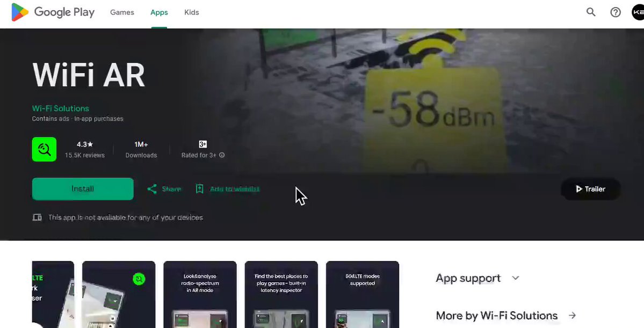Click Add to wishlist
The width and height of the screenshot is (644, 328).
coord(235,189)
